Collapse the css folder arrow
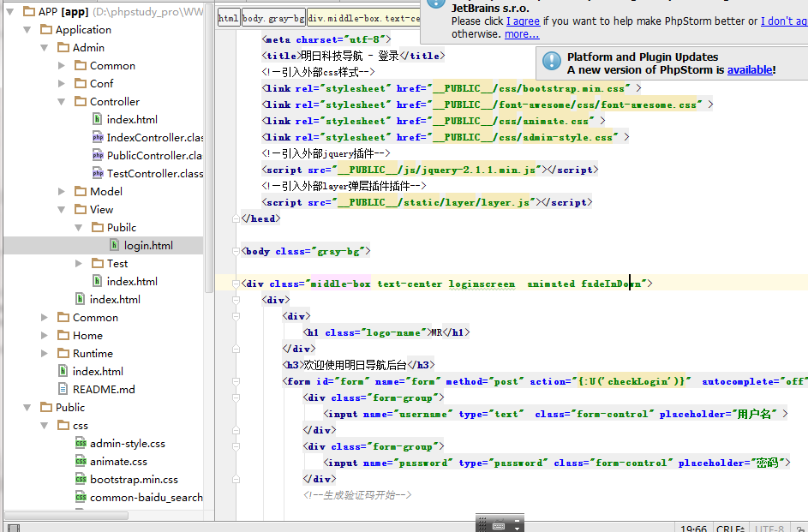Viewport: 808px width, 532px height. 45,426
